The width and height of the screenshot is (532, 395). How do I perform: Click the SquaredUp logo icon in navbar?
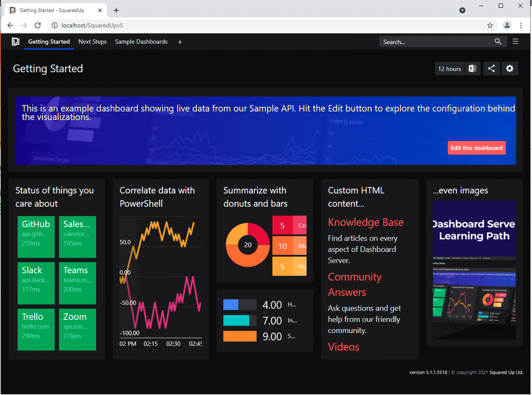point(15,41)
